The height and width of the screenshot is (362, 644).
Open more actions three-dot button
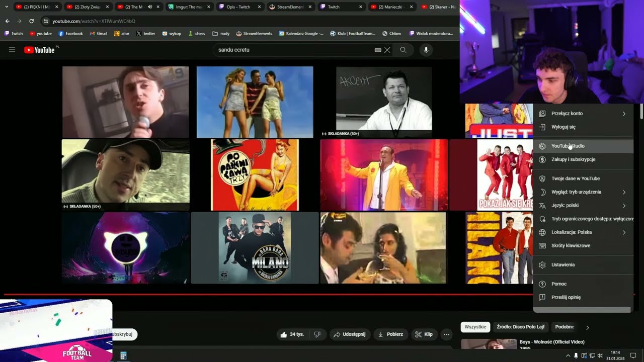point(446,334)
